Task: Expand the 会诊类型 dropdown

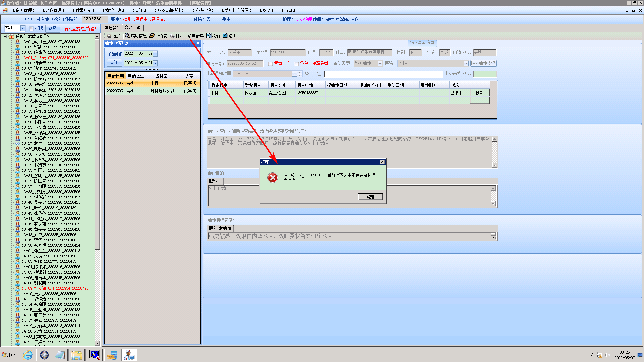Action: [x=380, y=63]
